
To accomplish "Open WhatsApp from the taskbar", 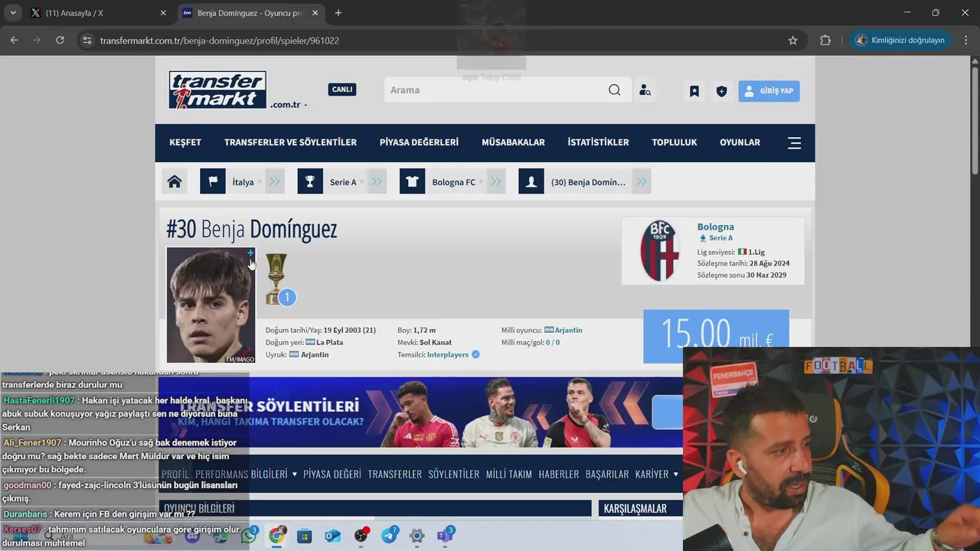I will [248, 536].
